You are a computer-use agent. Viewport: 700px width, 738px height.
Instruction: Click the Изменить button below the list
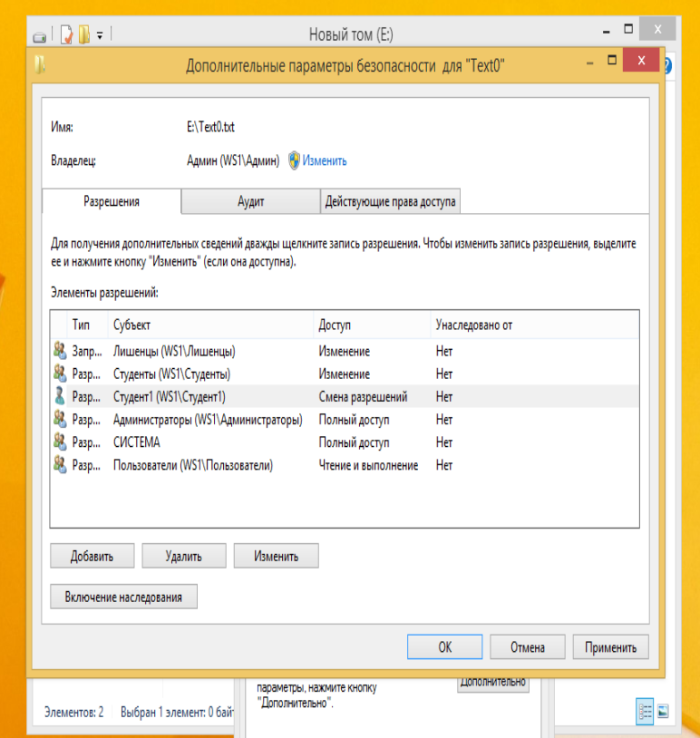pos(277,556)
